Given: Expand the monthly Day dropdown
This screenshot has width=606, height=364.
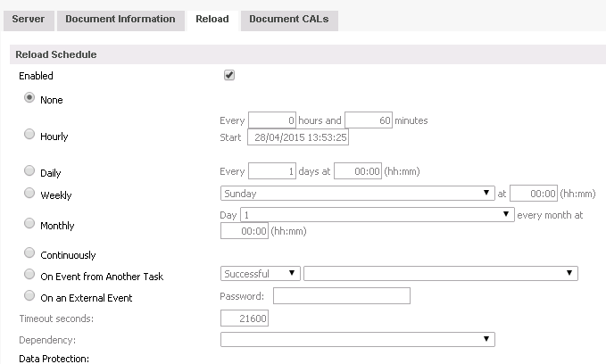Looking at the screenshot, I should coord(376,215).
